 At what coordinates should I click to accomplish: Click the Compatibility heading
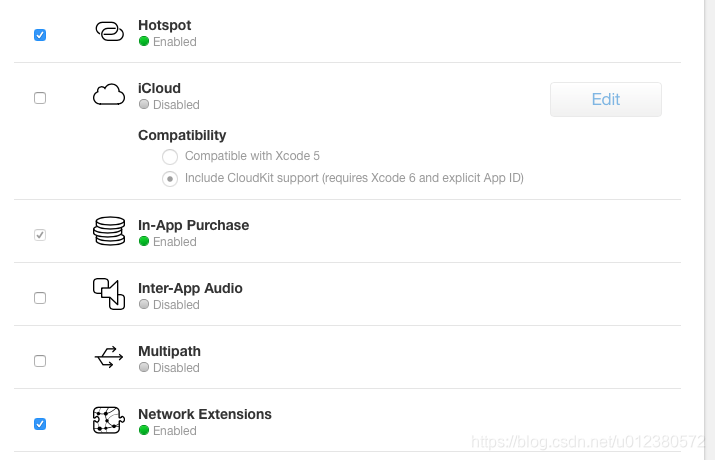click(x=182, y=135)
